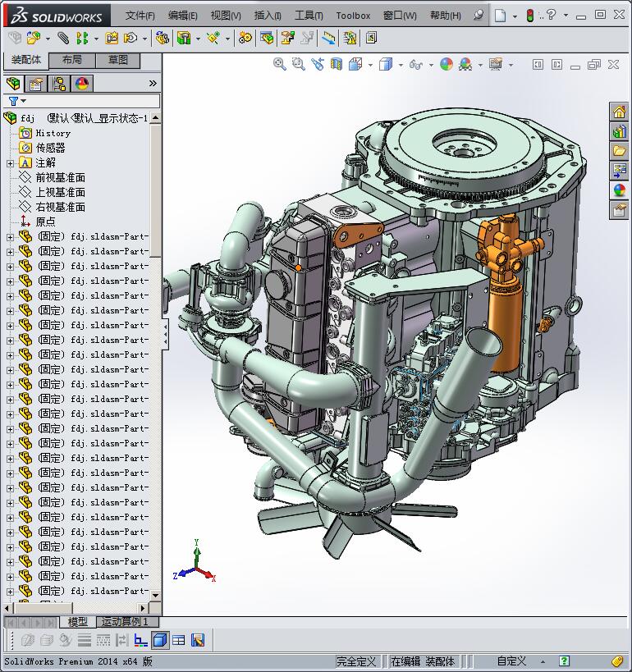Click the New document icon in title bar
Viewport: 632px width, 672px height.
(500, 16)
